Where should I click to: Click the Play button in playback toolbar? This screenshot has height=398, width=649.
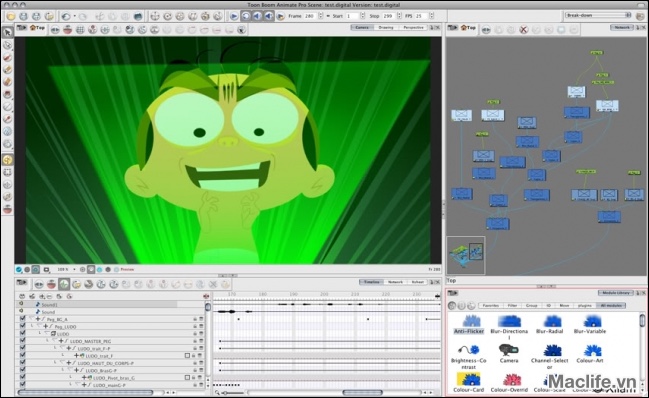[234, 16]
